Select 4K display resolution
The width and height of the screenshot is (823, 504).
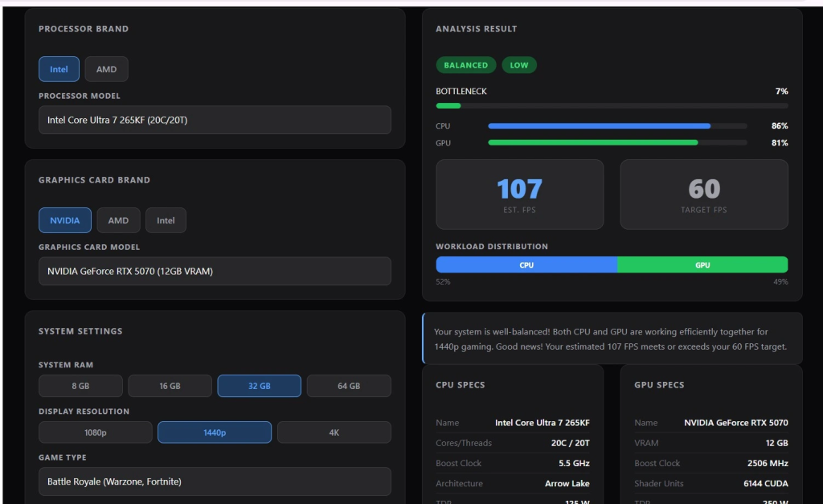pyautogui.click(x=334, y=432)
